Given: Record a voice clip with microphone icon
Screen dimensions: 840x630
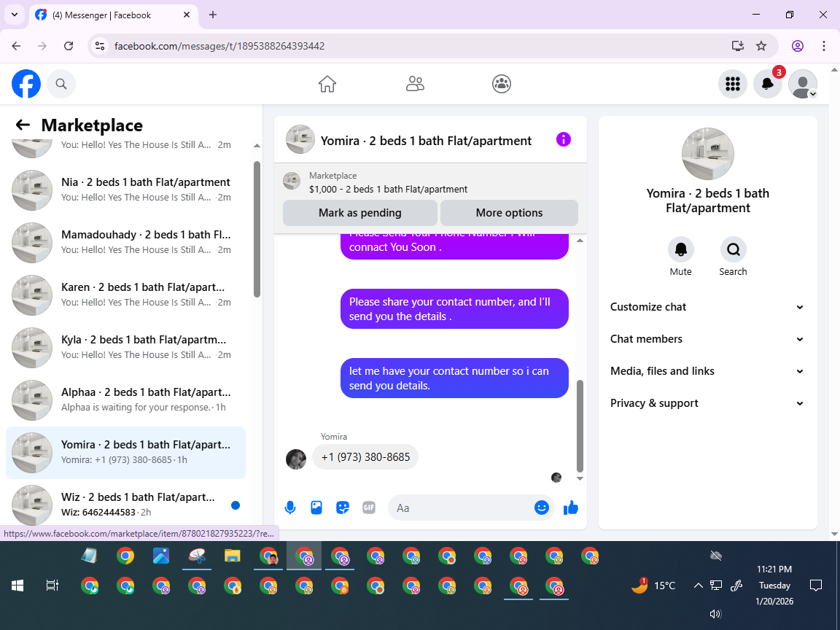Looking at the screenshot, I should tap(290, 507).
